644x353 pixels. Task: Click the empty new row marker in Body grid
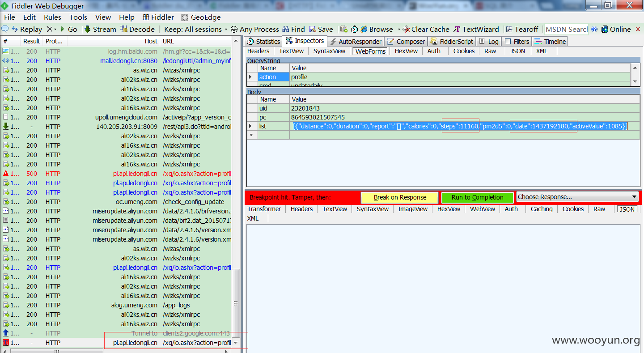(252, 135)
